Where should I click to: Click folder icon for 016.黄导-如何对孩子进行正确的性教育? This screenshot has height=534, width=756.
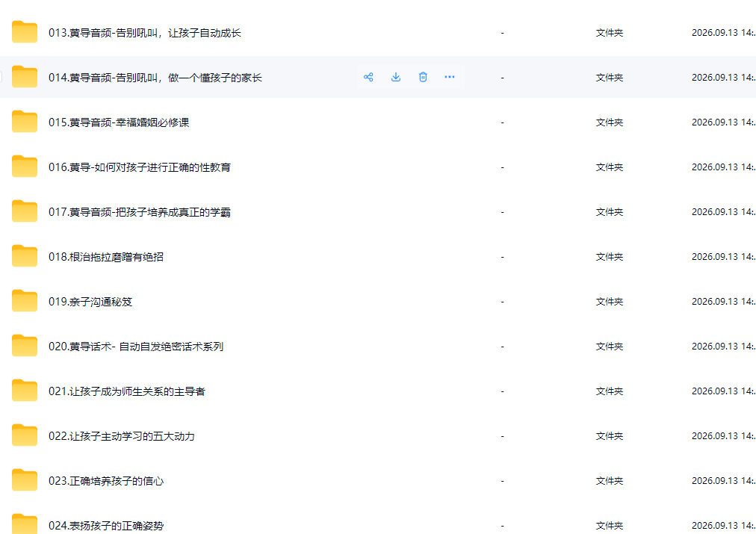(25, 167)
